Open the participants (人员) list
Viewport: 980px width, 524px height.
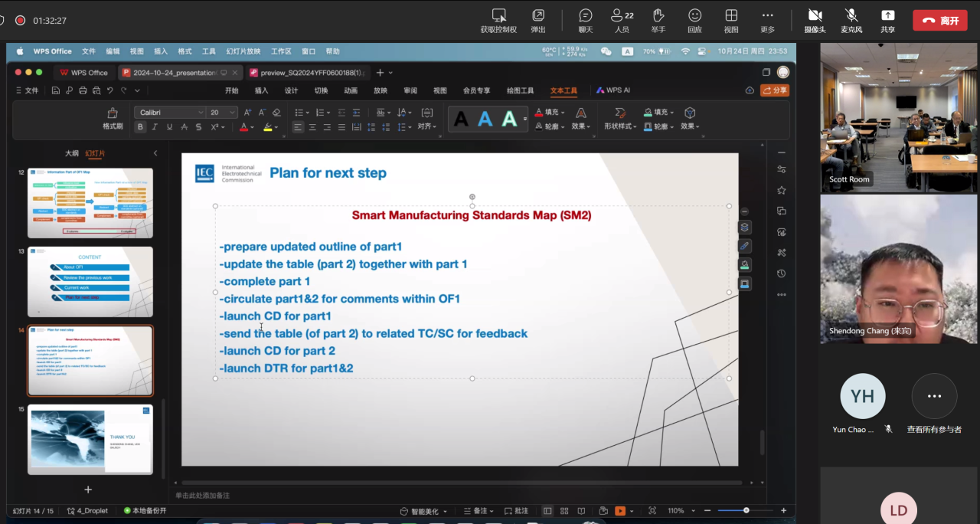(621, 16)
